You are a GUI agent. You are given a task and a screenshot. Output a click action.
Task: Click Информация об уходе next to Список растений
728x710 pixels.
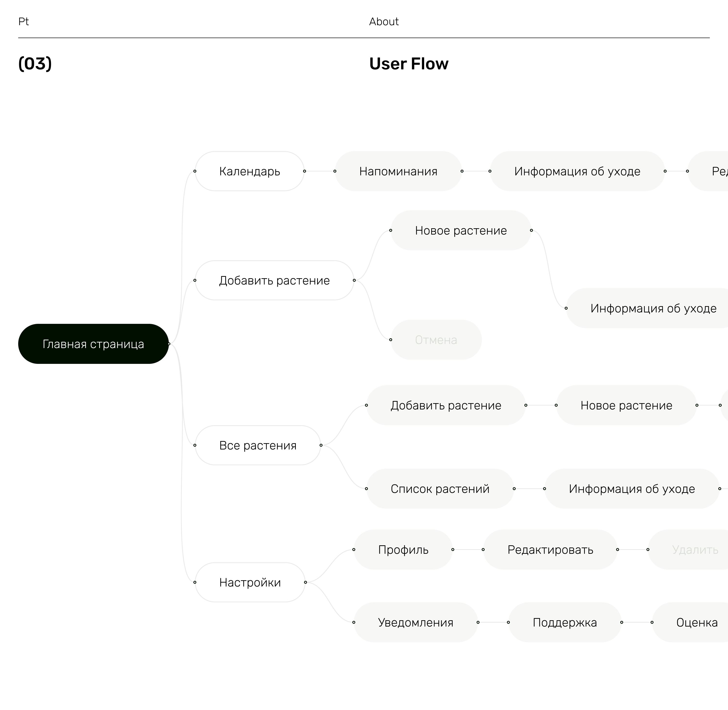[x=632, y=489]
